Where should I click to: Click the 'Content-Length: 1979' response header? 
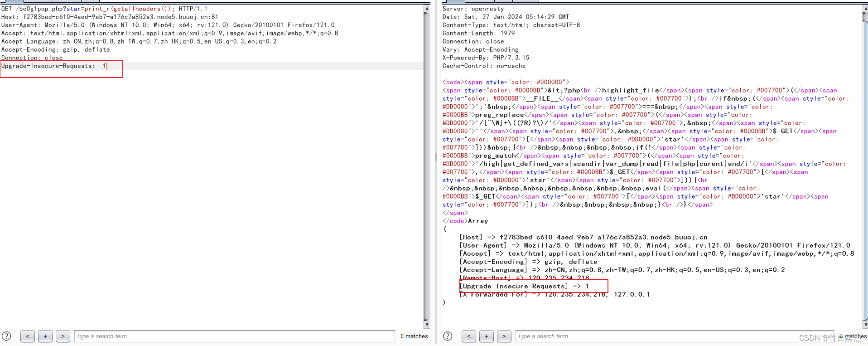pyautogui.click(x=478, y=33)
